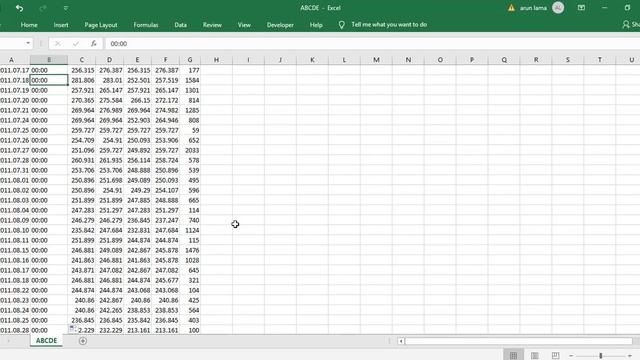This screenshot has width=640, height=360.
Task: Select the ABCDE sheet tab
Action: pos(46,341)
